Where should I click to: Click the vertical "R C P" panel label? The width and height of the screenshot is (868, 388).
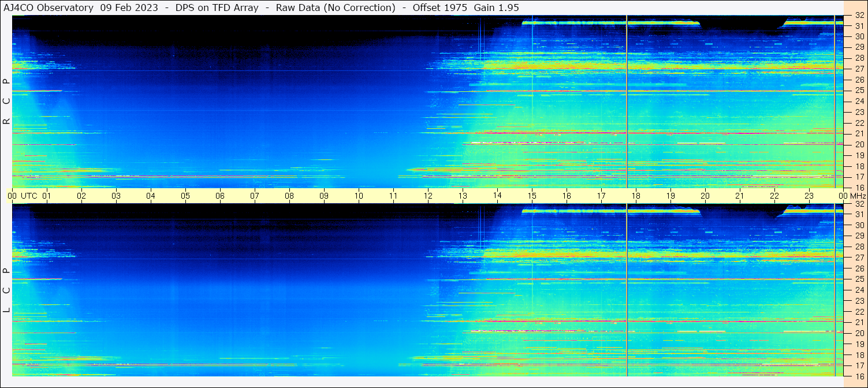[x=6, y=102]
